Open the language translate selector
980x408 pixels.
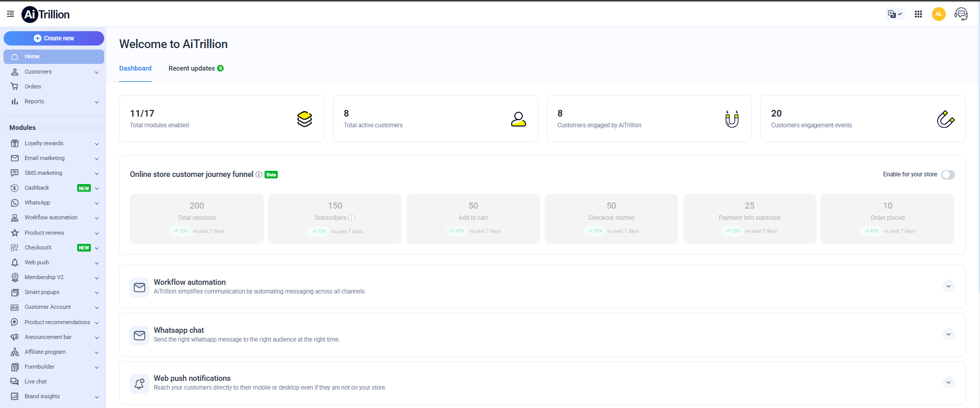[895, 14]
